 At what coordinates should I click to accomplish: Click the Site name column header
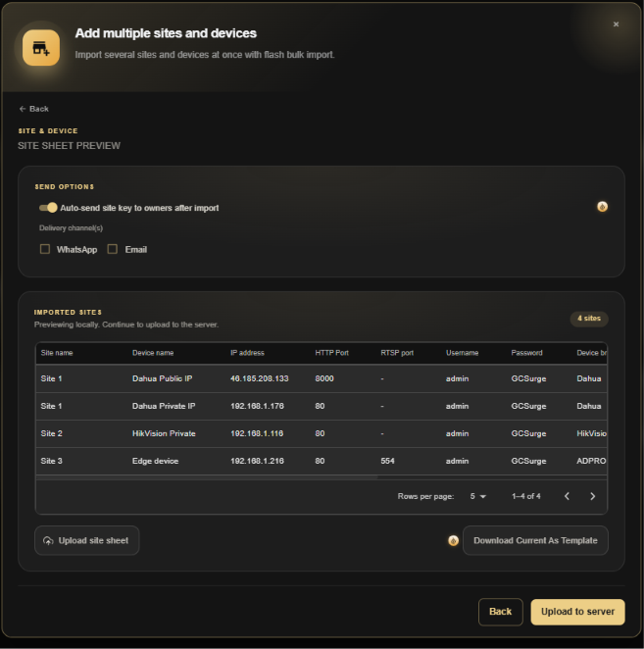click(x=57, y=353)
